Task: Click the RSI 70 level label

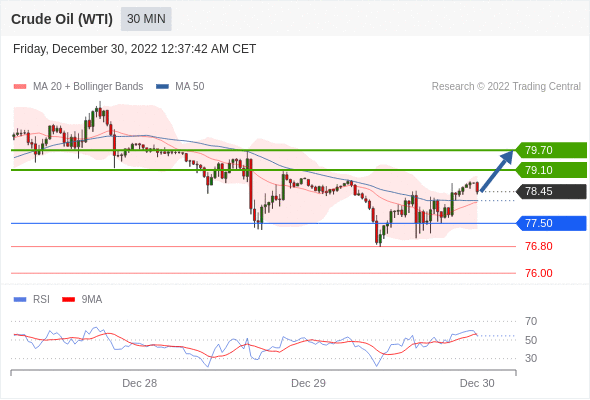Action: 531,321
